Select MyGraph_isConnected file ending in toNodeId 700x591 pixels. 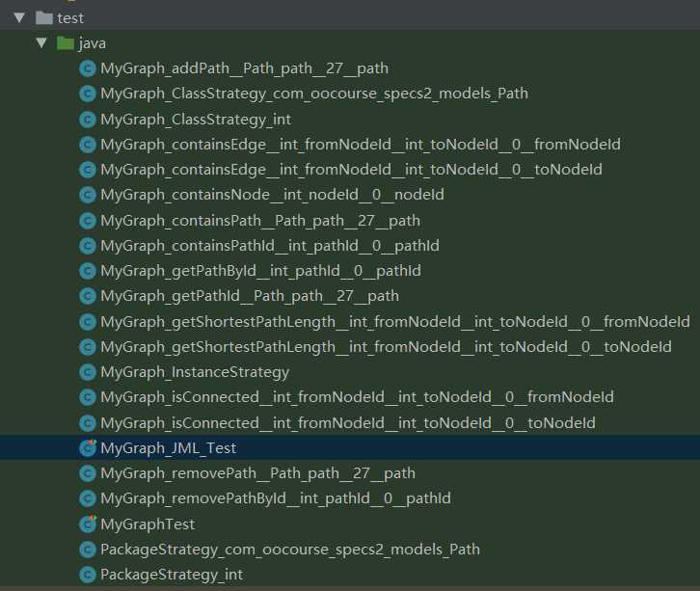tap(347, 422)
